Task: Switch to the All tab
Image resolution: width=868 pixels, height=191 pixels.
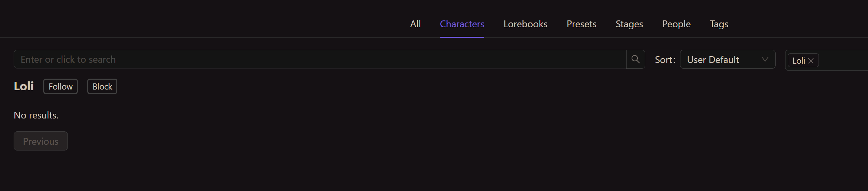Action: pyautogui.click(x=415, y=24)
